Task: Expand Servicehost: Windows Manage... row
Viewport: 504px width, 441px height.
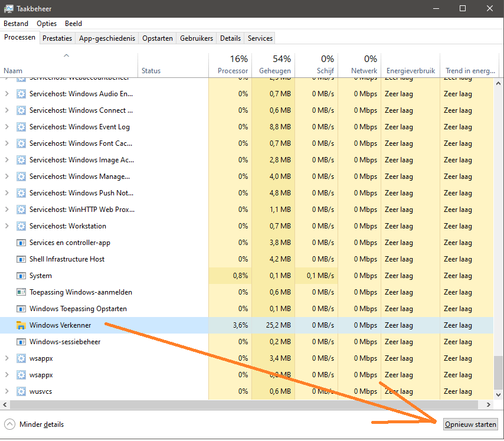Action: pyautogui.click(x=6, y=177)
